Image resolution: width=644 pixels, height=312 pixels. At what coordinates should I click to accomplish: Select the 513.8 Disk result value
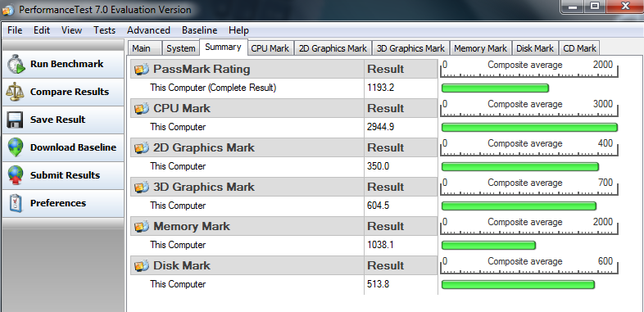point(378,284)
